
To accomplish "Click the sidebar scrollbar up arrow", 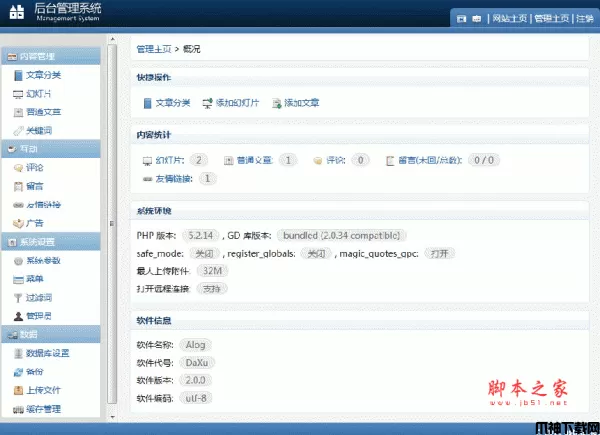I will pos(112,39).
